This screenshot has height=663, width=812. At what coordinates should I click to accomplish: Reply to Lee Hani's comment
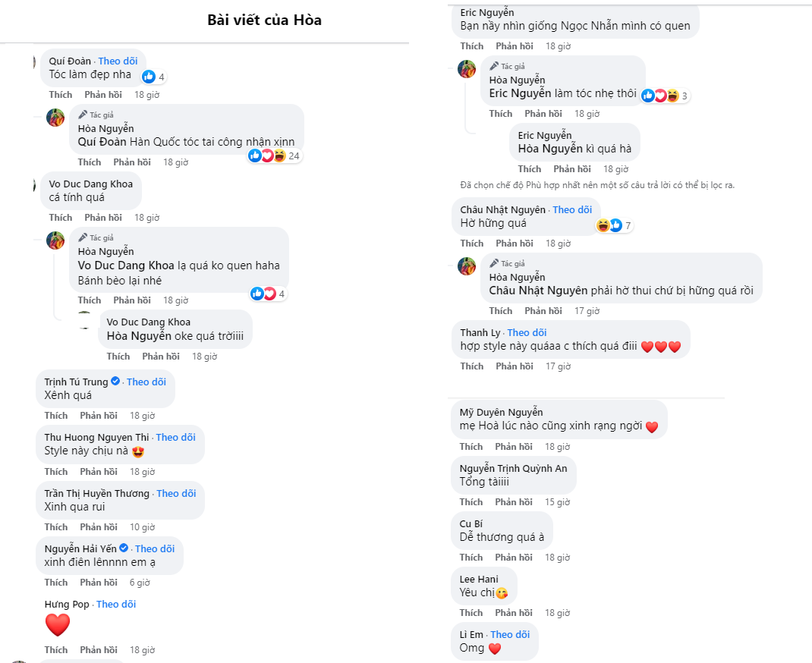coord(514,612)
